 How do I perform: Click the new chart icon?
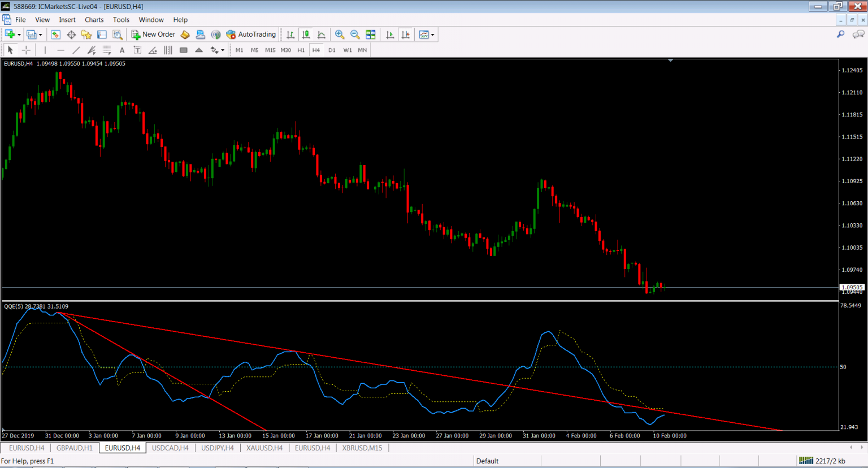pyautogui.click(x=10, y=34)
